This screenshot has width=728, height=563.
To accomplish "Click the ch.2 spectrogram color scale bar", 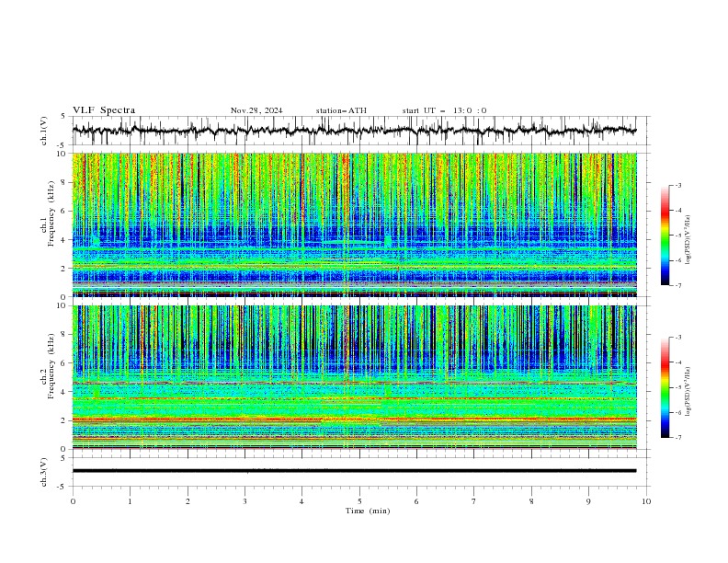I will (665, 387).
